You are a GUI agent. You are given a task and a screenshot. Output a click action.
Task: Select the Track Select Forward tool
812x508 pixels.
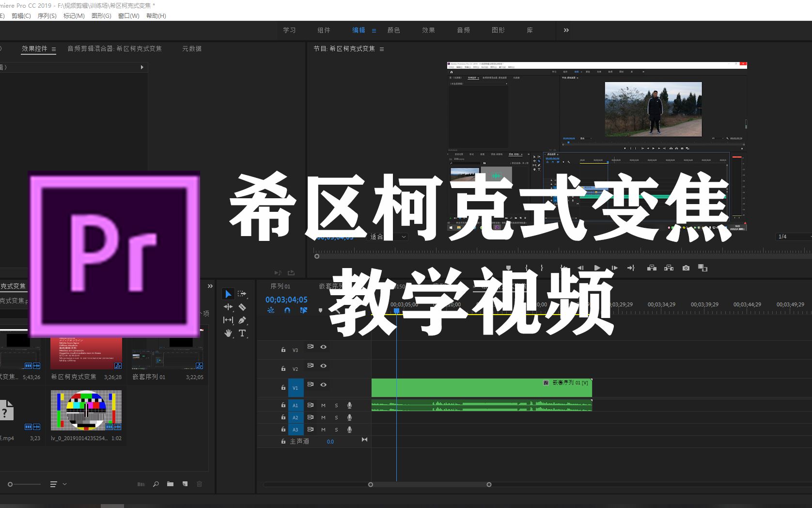click(242, 294)
